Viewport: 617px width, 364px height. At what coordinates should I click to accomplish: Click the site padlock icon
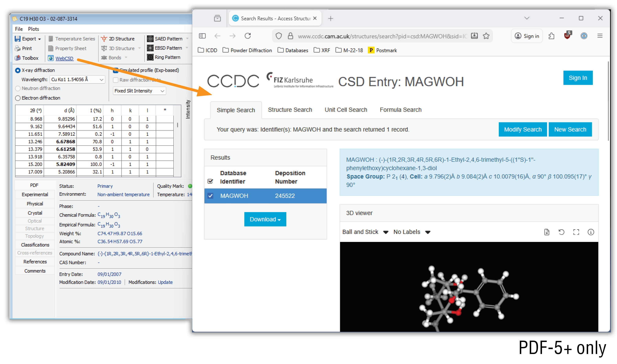click(x=290, y=36)
